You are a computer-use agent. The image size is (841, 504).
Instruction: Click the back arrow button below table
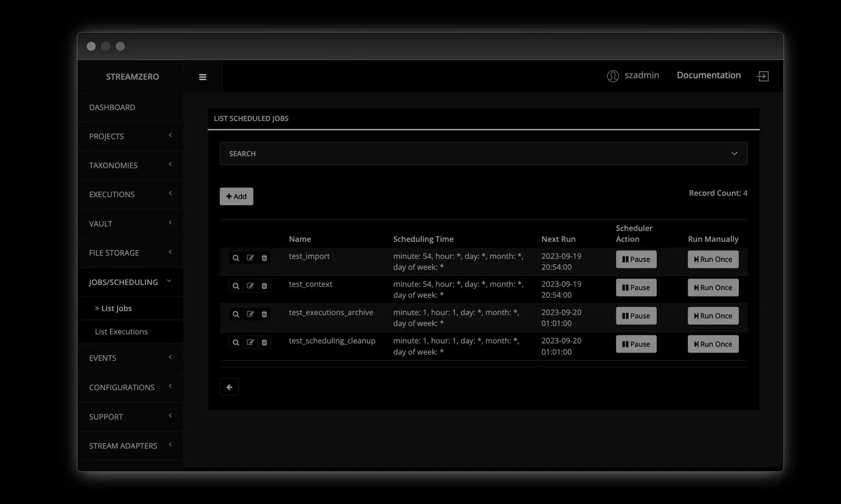point(230,387)
